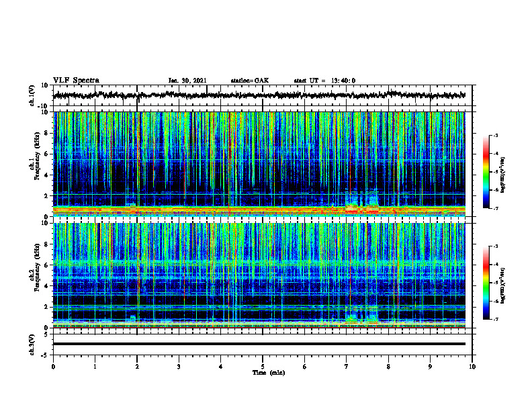Click time-axis tick label "8"
Screen dimensions: 532x411
(388, 367)
